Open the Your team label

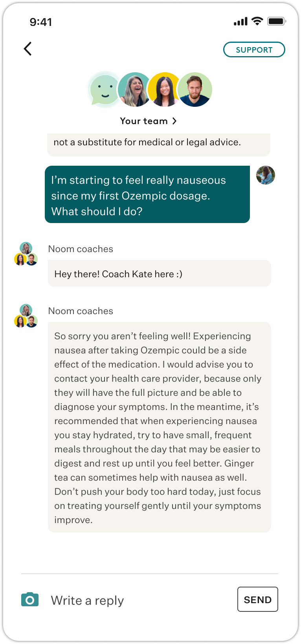click(x=144, y=121)
